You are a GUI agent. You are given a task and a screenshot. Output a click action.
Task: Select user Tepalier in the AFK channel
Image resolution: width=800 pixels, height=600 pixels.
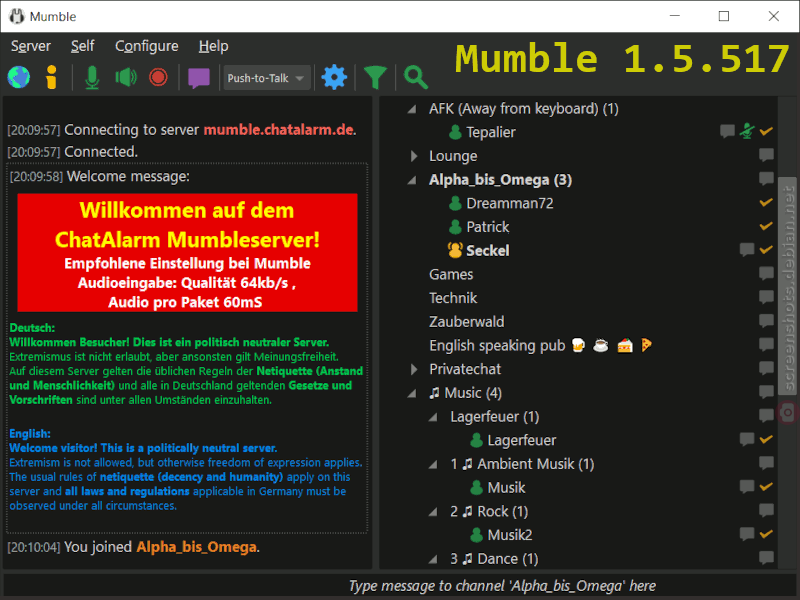[x=491, y=133]
